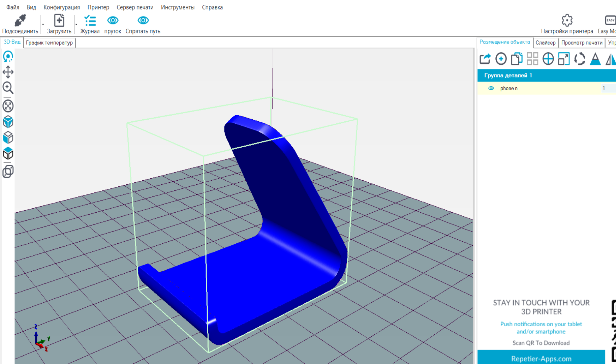Activate the zoom view magnifier tool
Screen dimensions: 616x364
click(8, 88)
